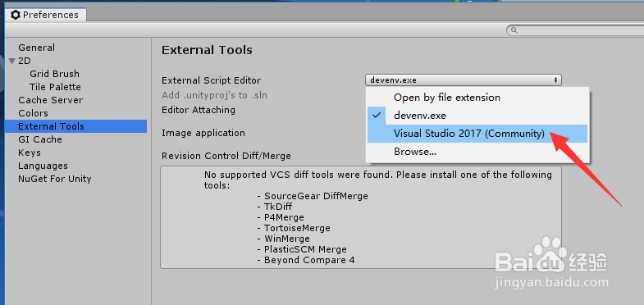The image size is (644, 305).
Task: Click WinMerge list entry
Action: click(x=286, y=239)
